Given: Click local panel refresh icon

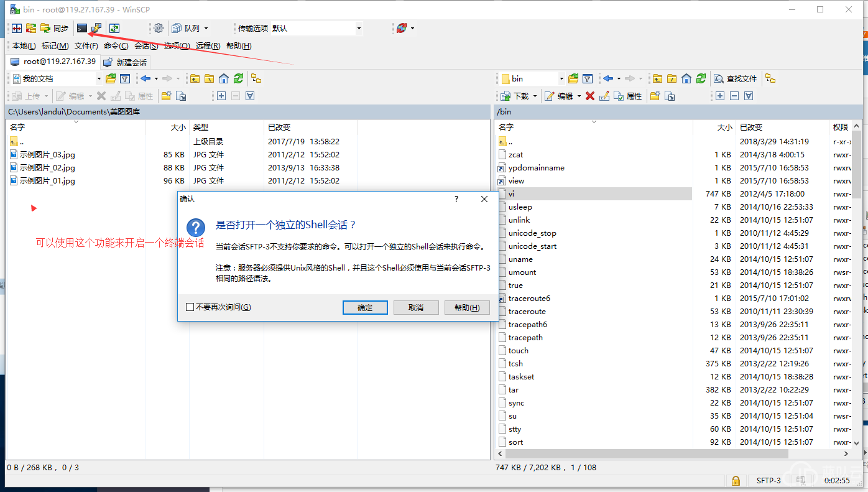Looking at the screenshot, I should pyautogui.click(x=239, y=79).
